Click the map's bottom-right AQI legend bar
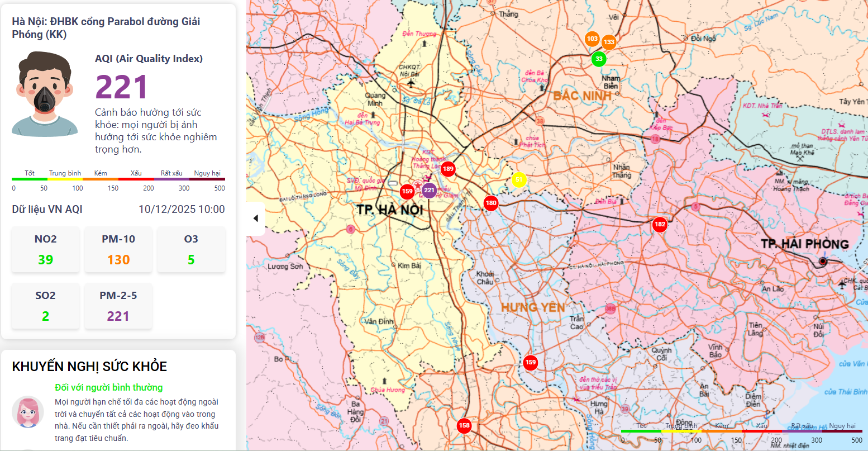Viewport: 868px width, 451px height. (741, 431)
